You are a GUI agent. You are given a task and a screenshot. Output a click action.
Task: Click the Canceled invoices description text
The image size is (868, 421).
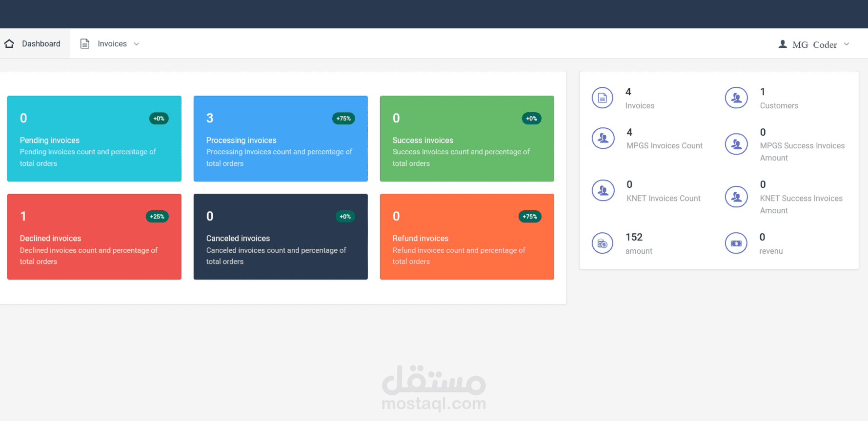[x=276, y=256]
